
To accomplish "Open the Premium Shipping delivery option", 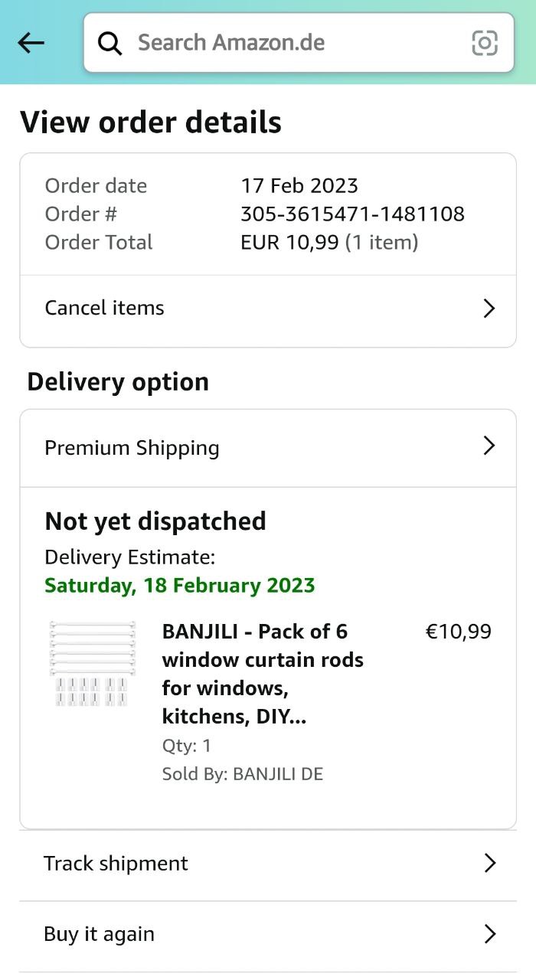I will [132, 448].
